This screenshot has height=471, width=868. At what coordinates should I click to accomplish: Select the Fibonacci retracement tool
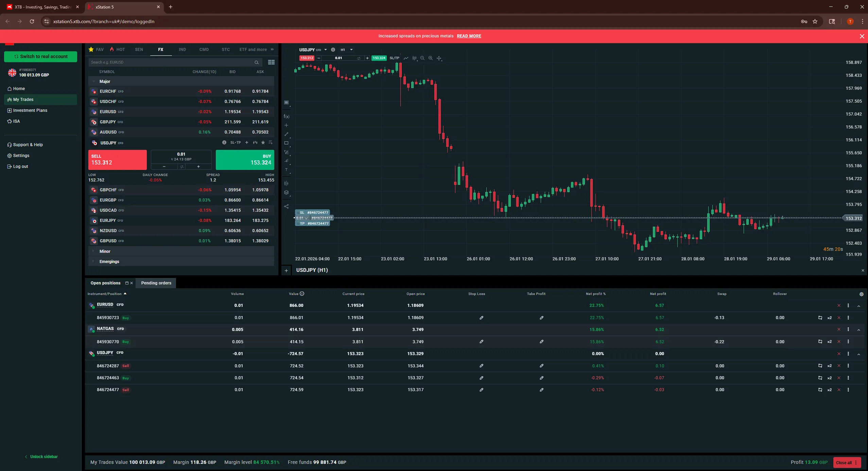coord(286,152)
